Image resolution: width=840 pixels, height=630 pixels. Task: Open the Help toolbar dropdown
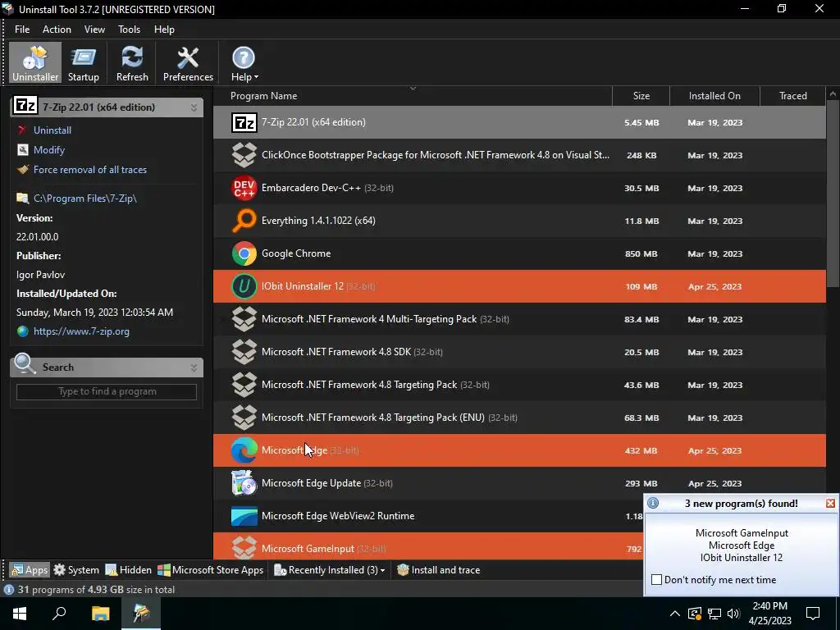tap(244, 63)
